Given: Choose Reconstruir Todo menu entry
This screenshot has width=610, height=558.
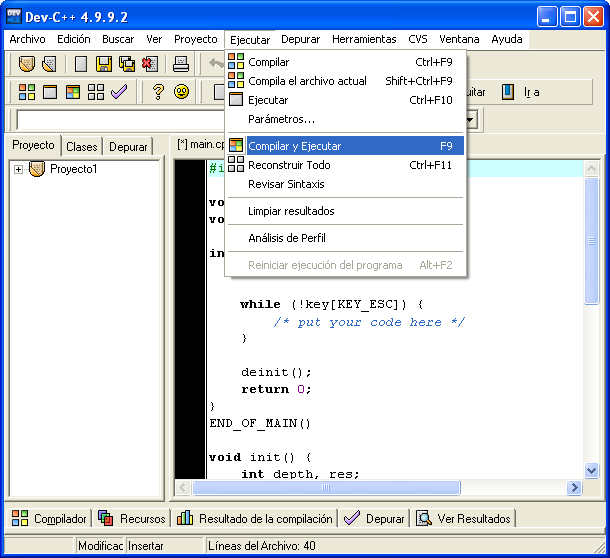Looking at the screenshot, I should (345, 165).
